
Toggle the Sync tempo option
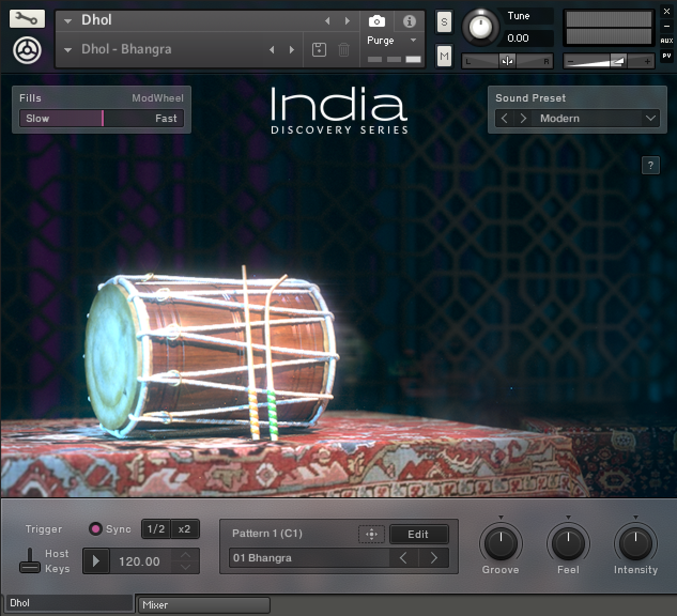tap(96, 529)
